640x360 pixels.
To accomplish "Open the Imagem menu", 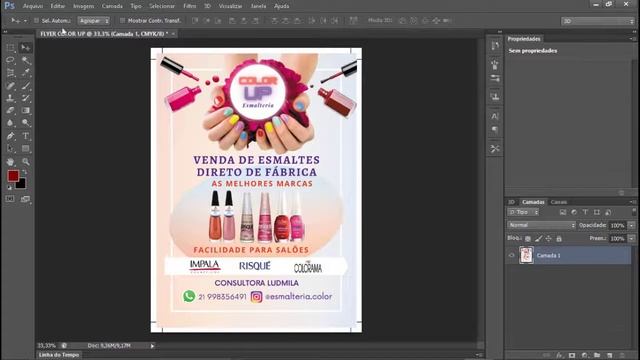I will [x=83, y=6].
